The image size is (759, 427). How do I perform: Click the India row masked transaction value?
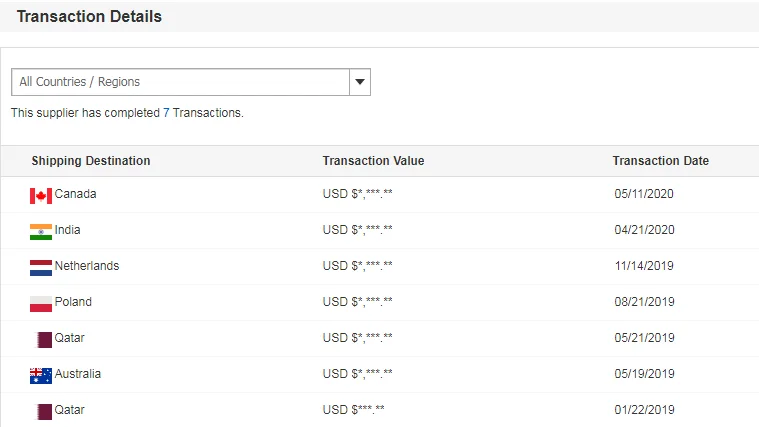(x=358, y=229)
